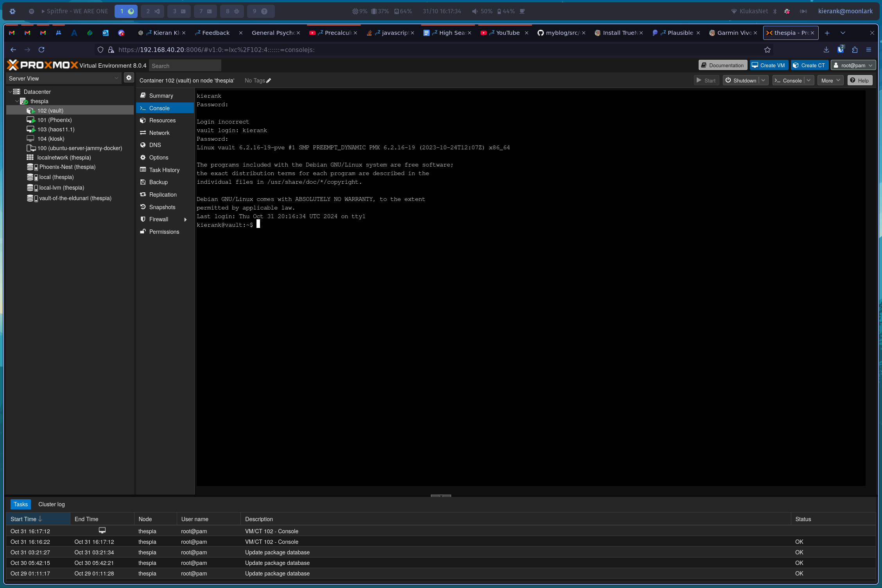Select Network in the container sidebar
The width and height of the screenshot is (882, 588).
point(159,133)
